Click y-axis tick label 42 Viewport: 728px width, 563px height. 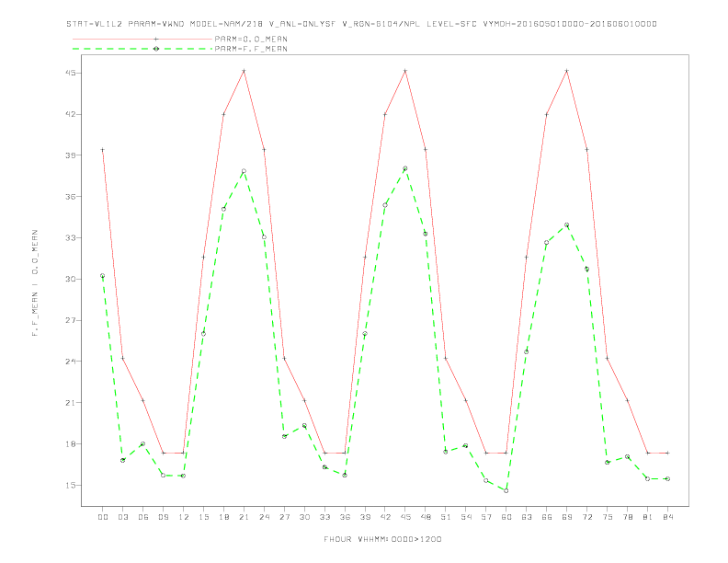70,114
